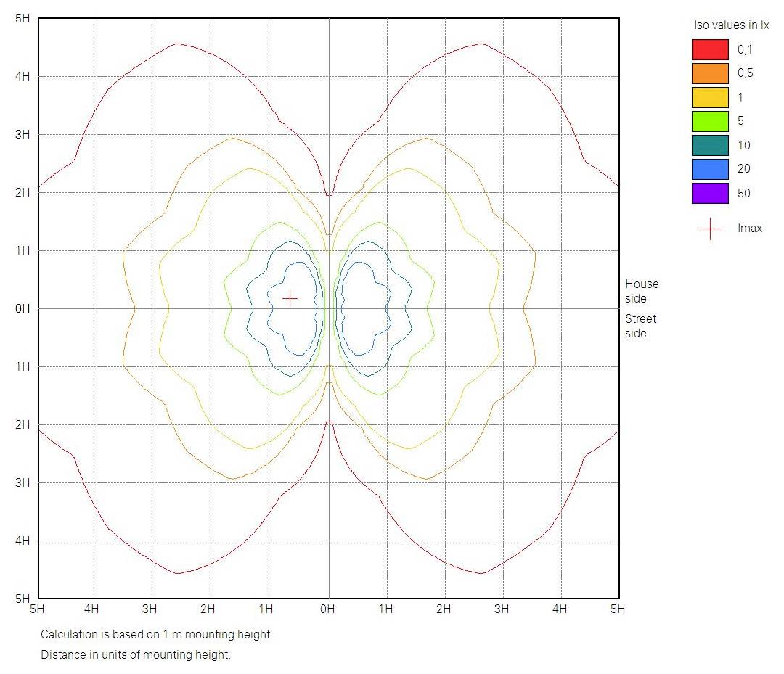This screenshot has height=674, width=784.
Task: Click the 0H label on the horizontal axis
Action: (327, 609)
